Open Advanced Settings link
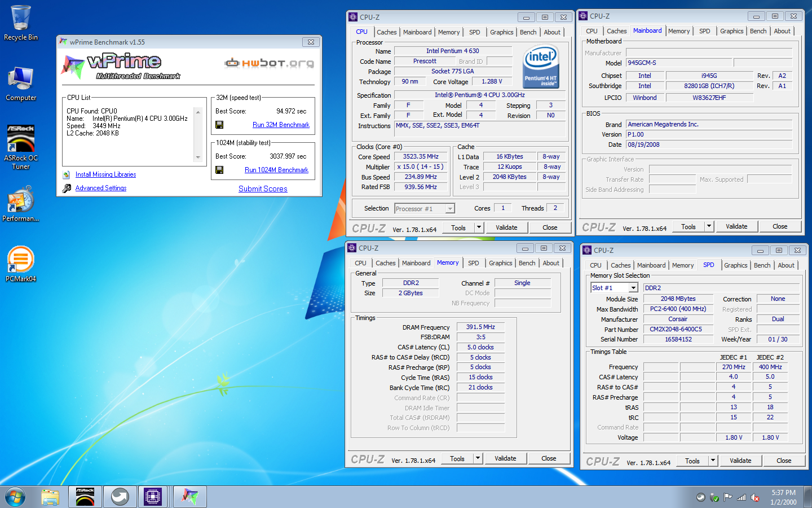The image size is (812, 508). click(x=101, y=189)
